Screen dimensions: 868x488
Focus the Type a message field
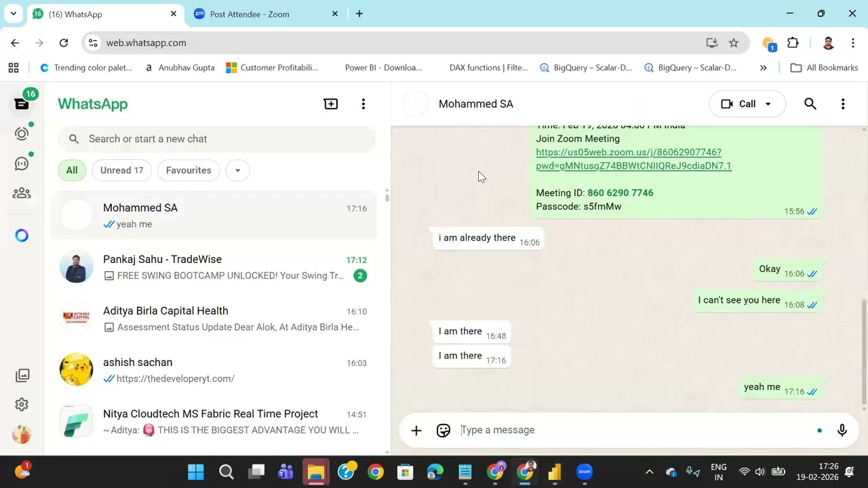(x=635, y=430)
